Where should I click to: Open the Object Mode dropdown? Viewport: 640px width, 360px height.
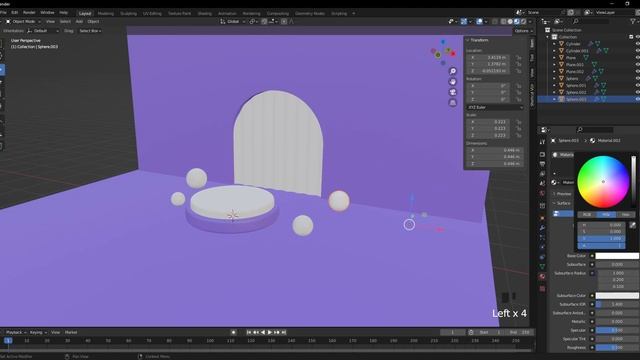pyautogui.click(x=23, y=21)
